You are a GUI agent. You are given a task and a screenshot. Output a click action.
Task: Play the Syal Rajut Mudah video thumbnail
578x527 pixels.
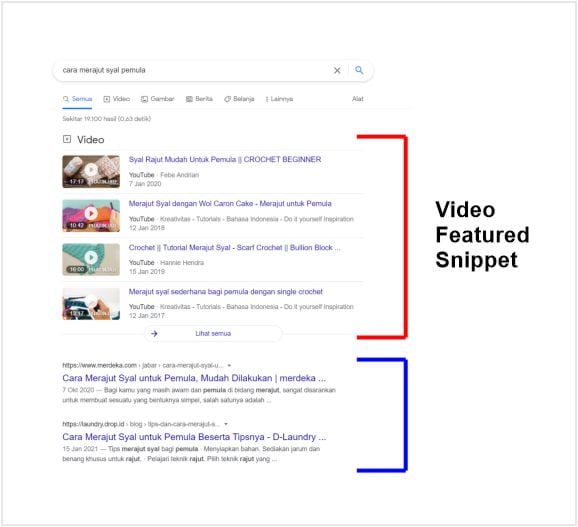91,171
